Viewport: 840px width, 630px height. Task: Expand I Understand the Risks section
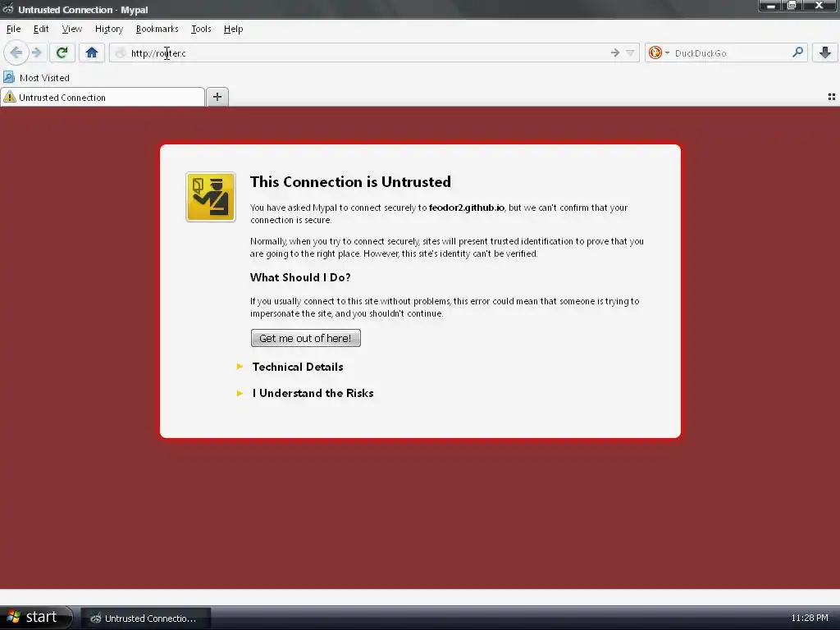313,393
